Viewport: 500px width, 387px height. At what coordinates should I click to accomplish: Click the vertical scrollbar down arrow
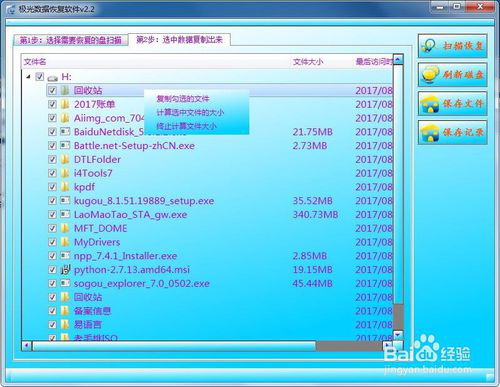(398, 335)
